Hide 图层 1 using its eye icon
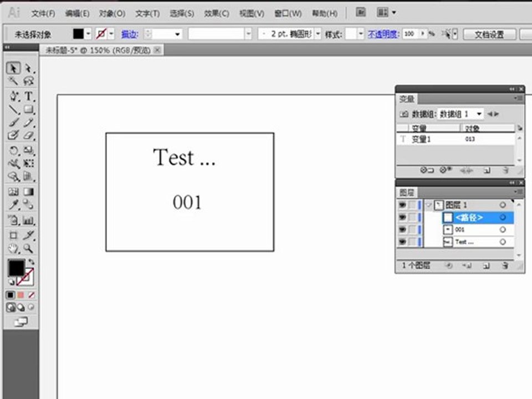The width and height of the screenshot is (532, 399). click(x=402, y=205)
